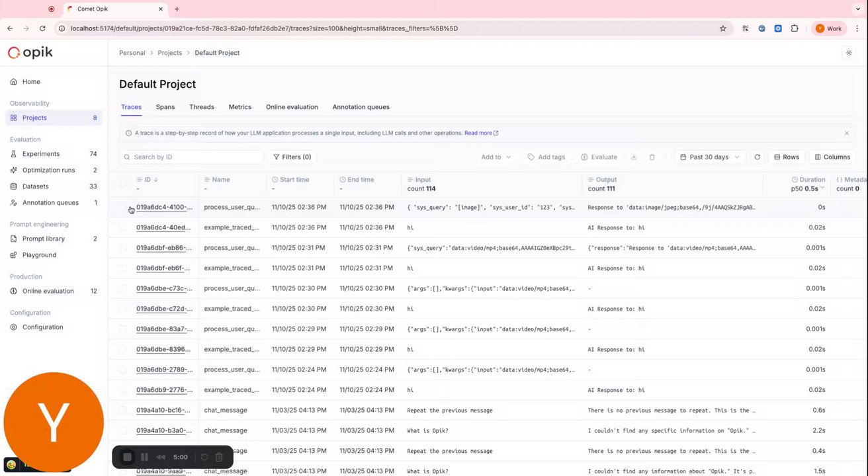Click the QR code extension icon
The image size is (868, 476).
click(x=746, y=28)
